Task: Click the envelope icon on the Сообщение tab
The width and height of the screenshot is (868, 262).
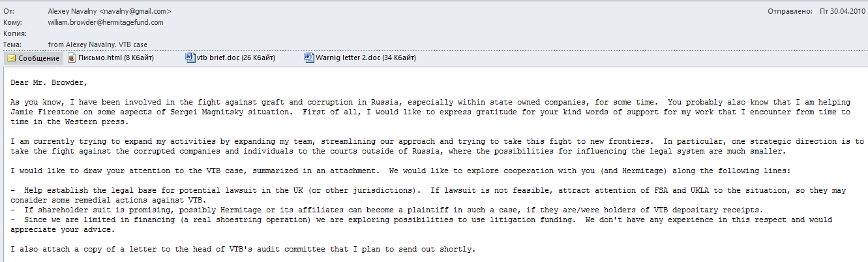Action: [x=11, y=57]
